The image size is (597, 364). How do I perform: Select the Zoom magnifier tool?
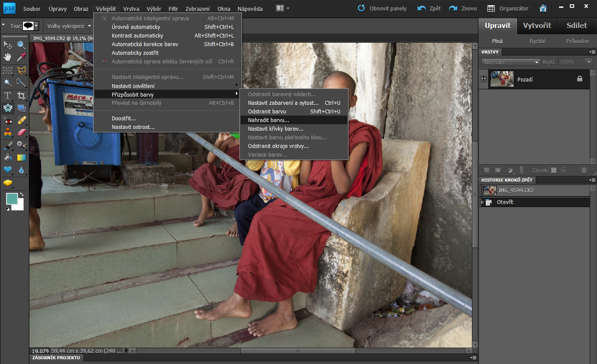click(x=21, y=45)
